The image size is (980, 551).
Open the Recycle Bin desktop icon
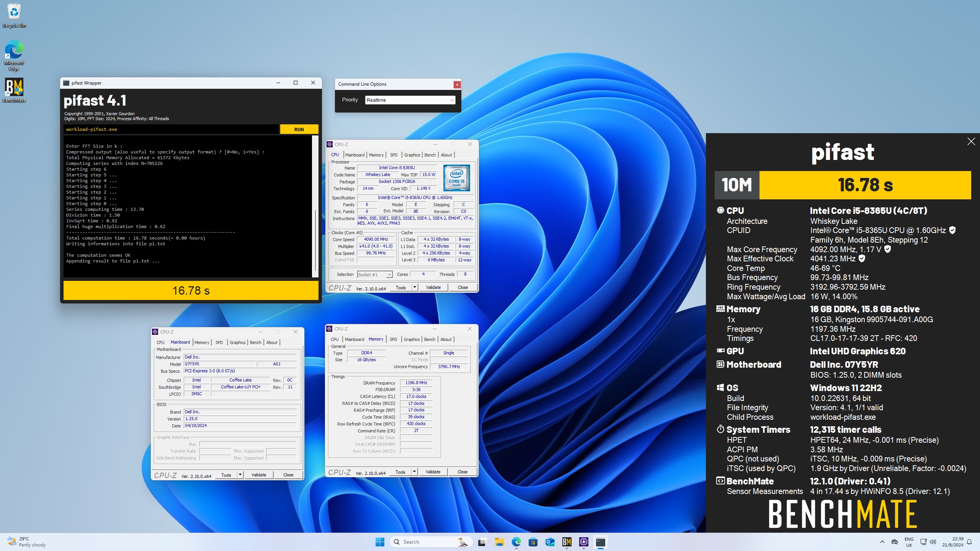(x=14, y=15)
